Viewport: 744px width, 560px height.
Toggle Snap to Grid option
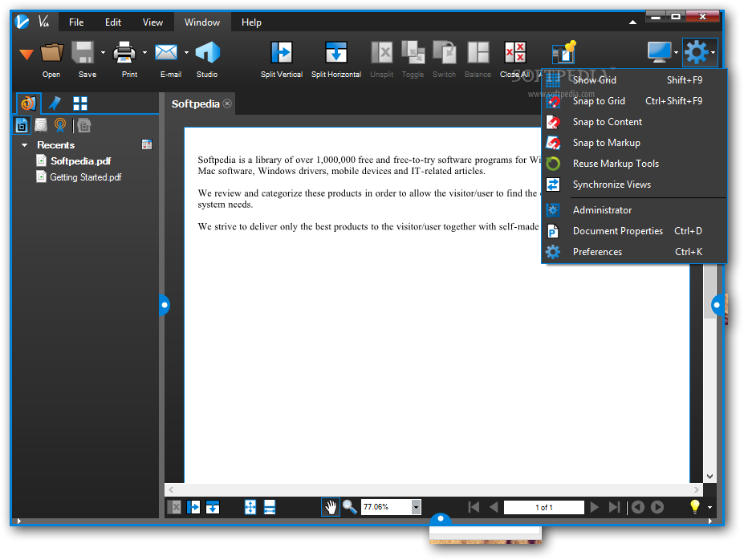pos(634,101)
